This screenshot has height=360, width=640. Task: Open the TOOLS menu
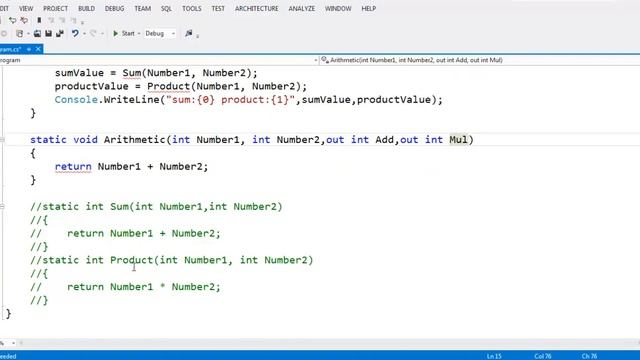[x=191, y=8]
